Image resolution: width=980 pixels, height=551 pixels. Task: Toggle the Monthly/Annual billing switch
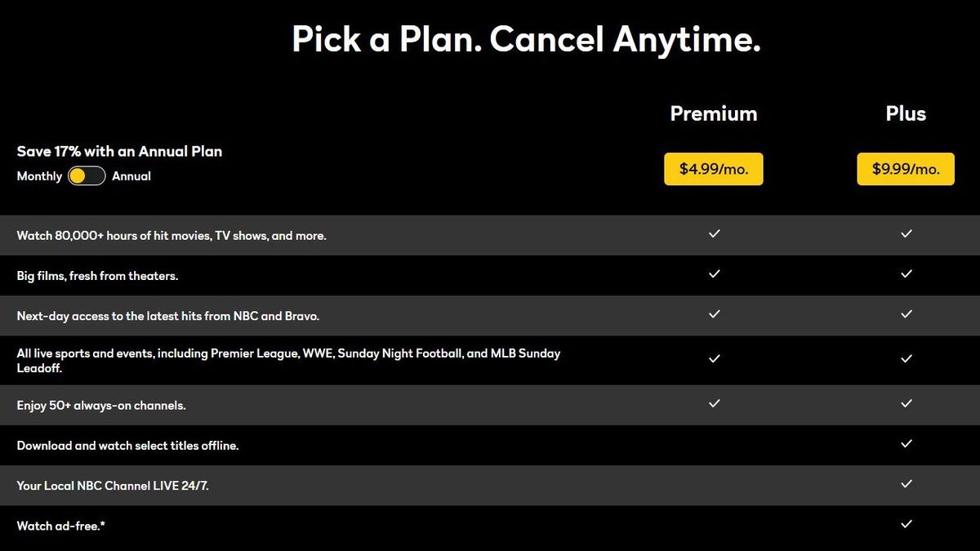tap(87, 176)
